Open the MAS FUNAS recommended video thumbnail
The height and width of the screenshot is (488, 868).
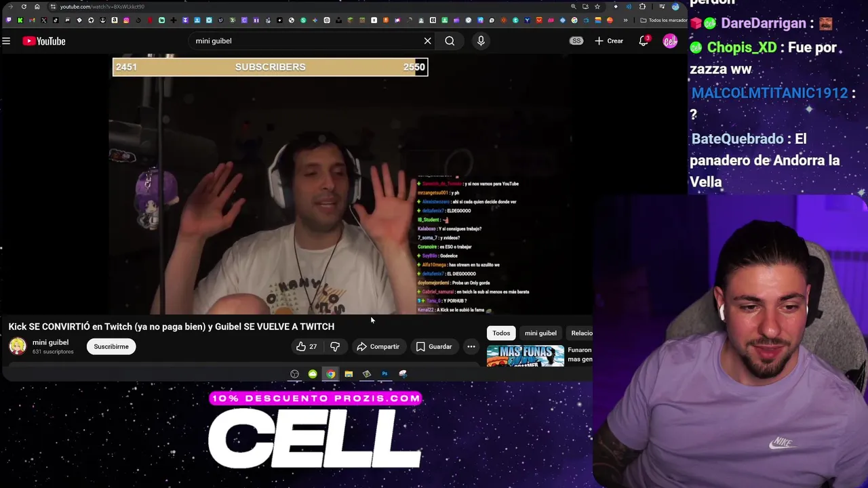526,356
